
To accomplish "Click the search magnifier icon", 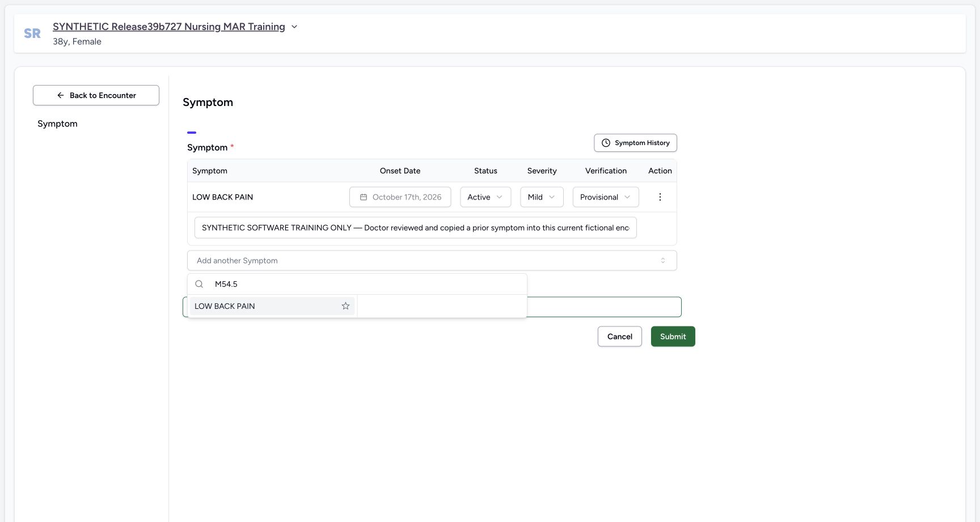I will click(x=199, y=284).
